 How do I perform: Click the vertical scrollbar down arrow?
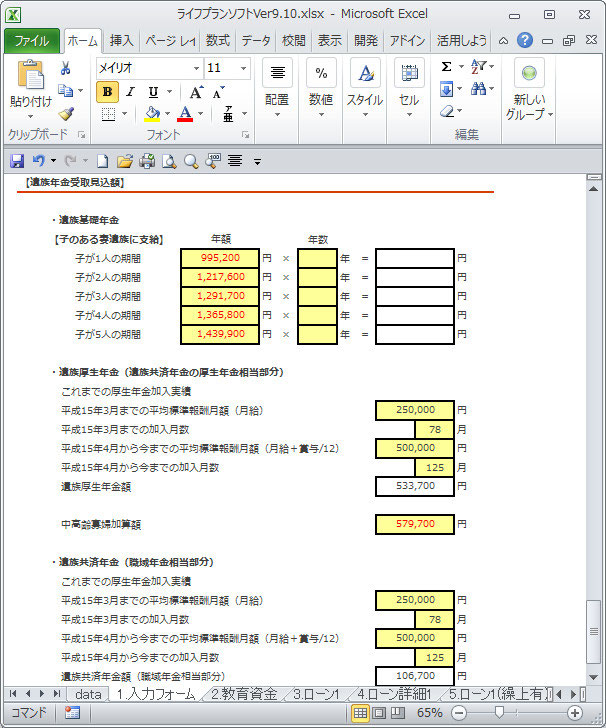593,677
